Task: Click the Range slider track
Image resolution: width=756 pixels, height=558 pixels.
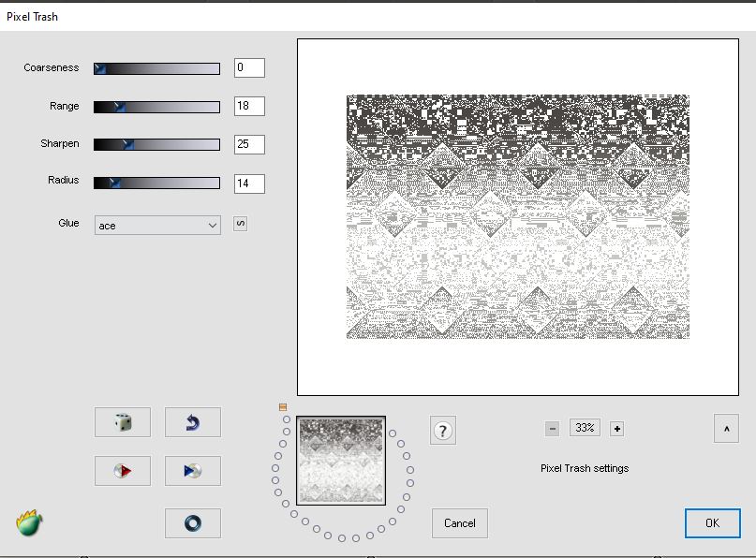Action: pyautogui.click(x=156, y=107)
